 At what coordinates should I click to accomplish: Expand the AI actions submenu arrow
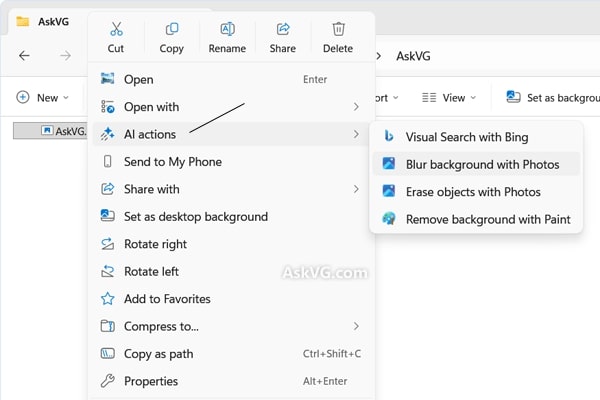(356, 134)
